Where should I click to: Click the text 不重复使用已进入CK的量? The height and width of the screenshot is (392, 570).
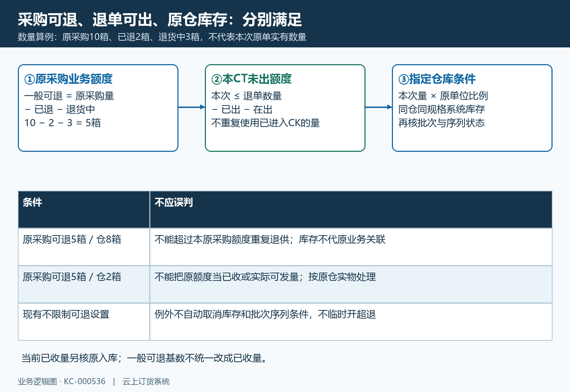265,123
